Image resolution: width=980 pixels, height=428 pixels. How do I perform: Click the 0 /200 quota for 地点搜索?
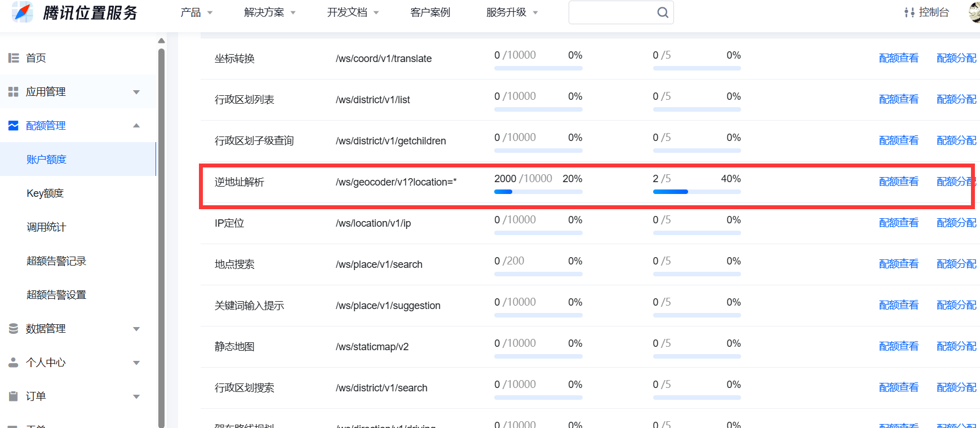[509, 261]
